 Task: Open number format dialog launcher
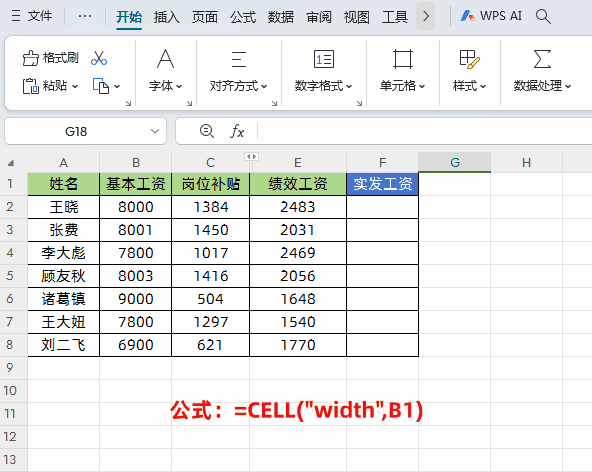[x=359, y=103]
